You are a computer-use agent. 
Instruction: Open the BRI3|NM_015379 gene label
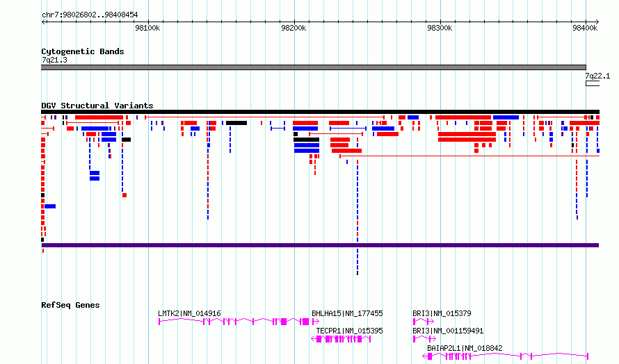442,313
